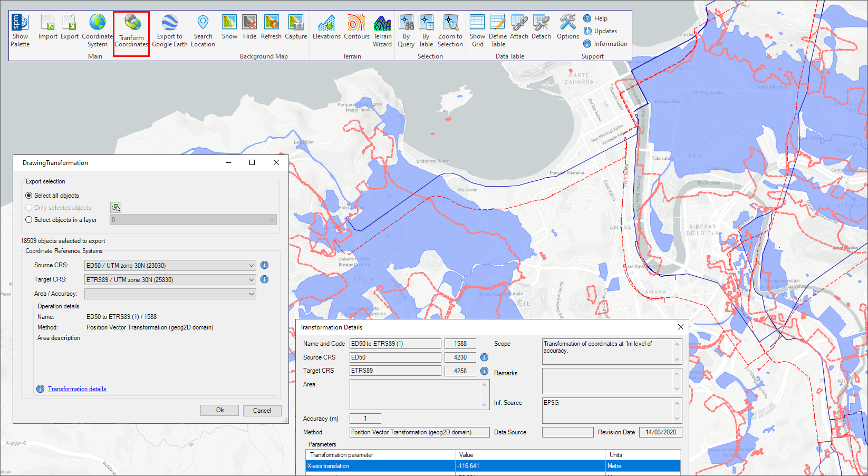Click the transformation name field ED50 to ETRS89 (1)
The image size is (868, 476).
pyautogui.click(x=396, y=344)
